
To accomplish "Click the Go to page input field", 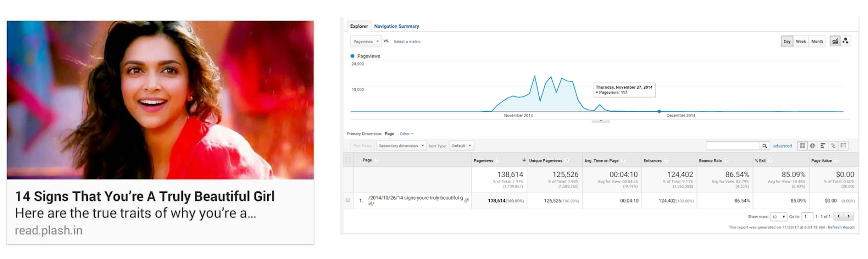I will (807, 217).
